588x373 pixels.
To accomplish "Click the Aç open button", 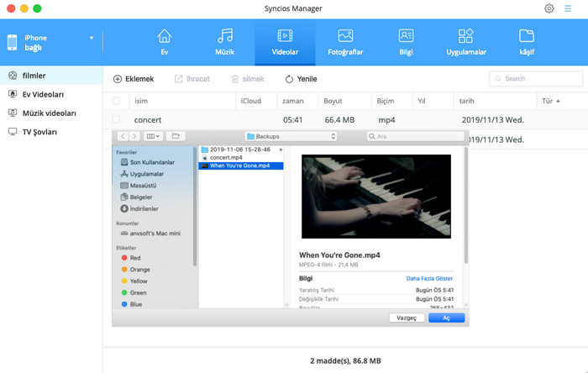I will pos(446,318).
